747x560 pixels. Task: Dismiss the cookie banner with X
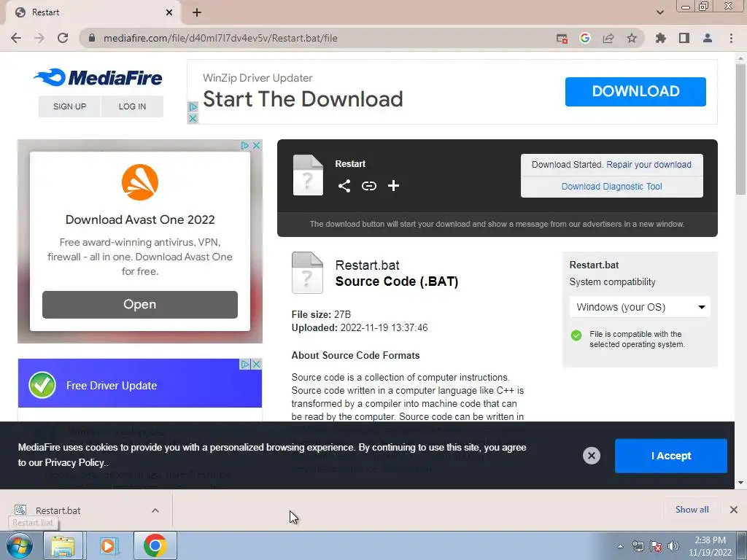pyautogui.click(x=591, y=456)
